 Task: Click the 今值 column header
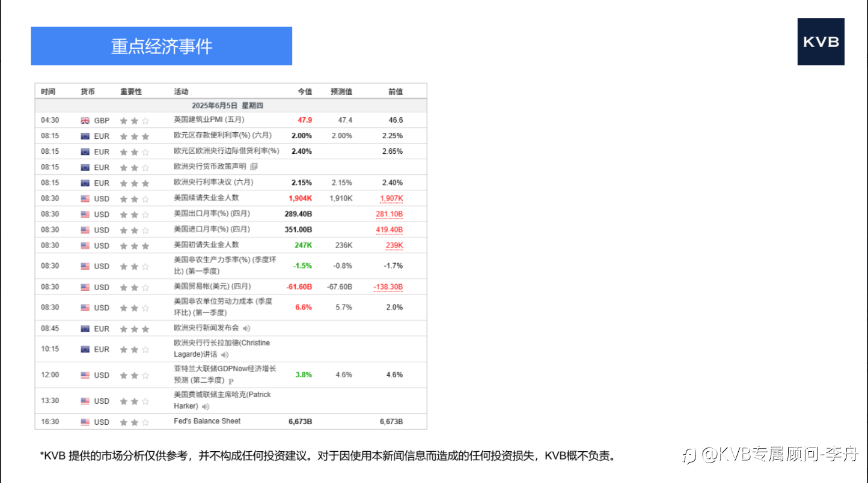305,91
